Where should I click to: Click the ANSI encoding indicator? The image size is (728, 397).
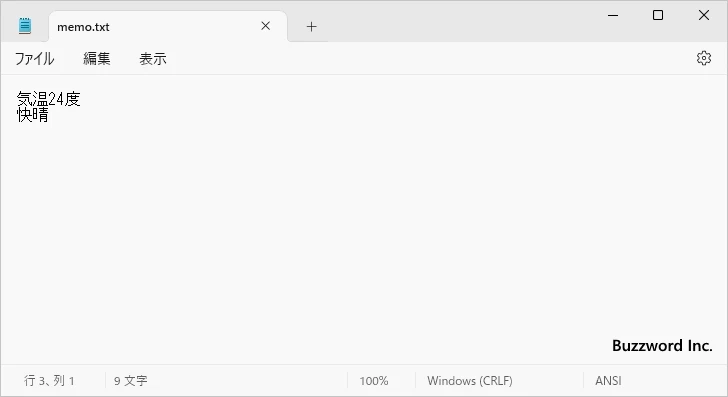pyautogui.click(x=608, y=381)
